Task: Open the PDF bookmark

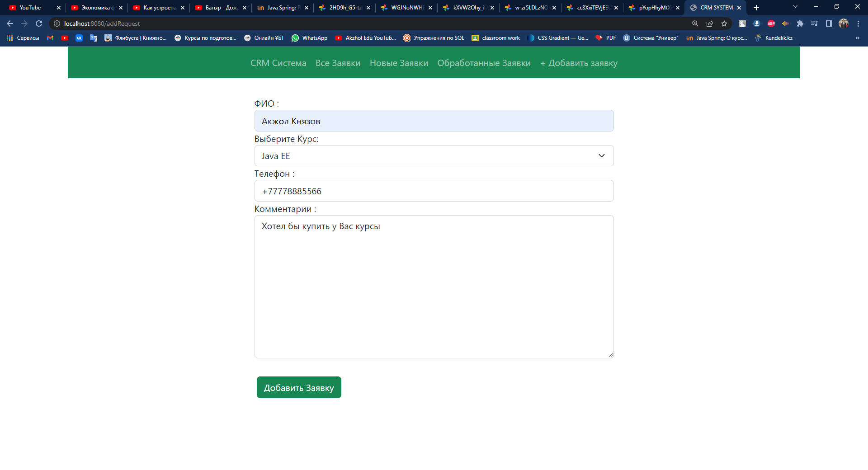Action: [x=606, y=38]
